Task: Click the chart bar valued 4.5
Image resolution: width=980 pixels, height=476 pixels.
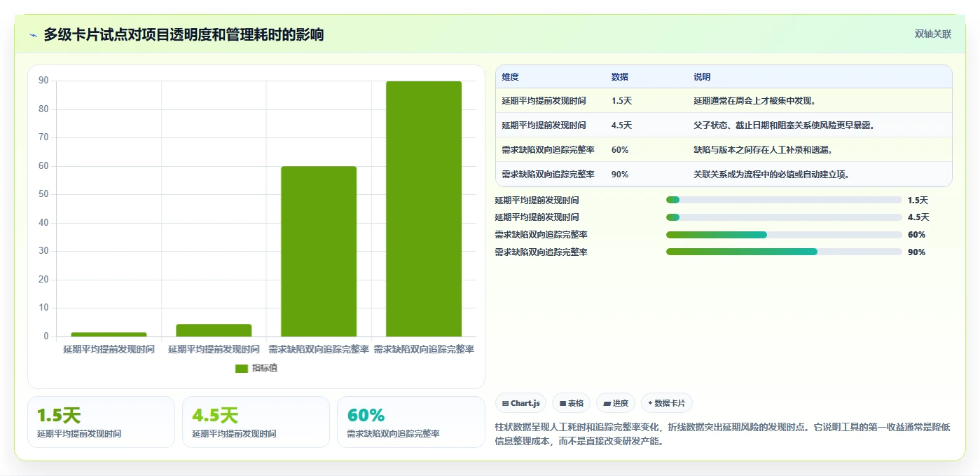Action: click(x=214, y=330)
